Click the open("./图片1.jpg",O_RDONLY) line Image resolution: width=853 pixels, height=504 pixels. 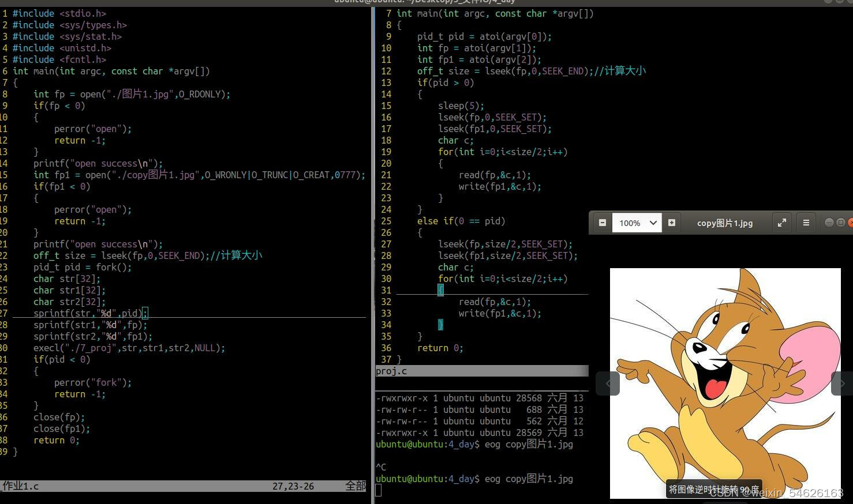(x=132, y=94)
